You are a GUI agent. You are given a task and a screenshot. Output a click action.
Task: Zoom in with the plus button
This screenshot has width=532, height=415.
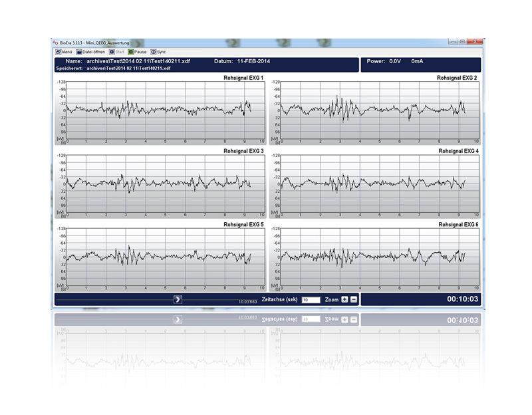click(x=344, y=299)
